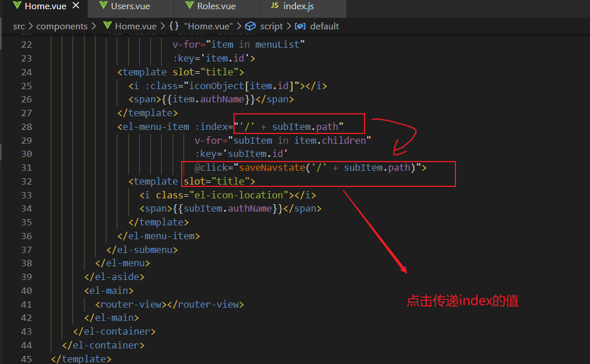The height and width of the screenshot is (364, 590).
Task: Click the export icon beside default breadcrumb
Action: [301, 26]
